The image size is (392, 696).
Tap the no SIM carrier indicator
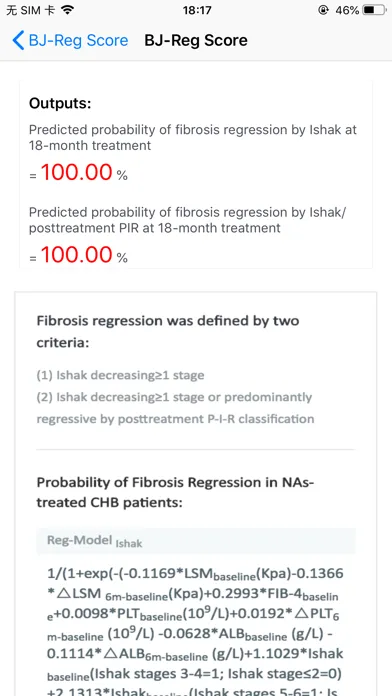pos(31,10)
